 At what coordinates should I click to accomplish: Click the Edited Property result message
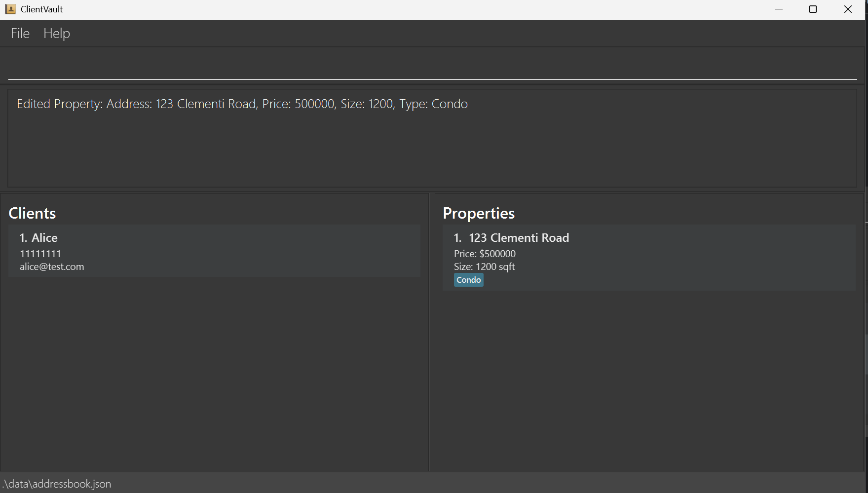pyautogui.click(x=242, y=104)
